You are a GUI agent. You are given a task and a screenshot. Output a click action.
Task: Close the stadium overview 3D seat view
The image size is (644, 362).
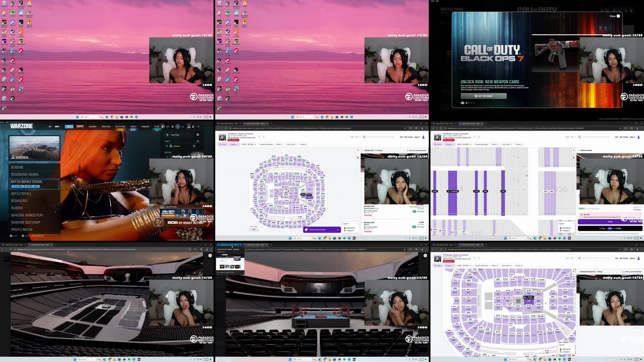tap(210, 256)
